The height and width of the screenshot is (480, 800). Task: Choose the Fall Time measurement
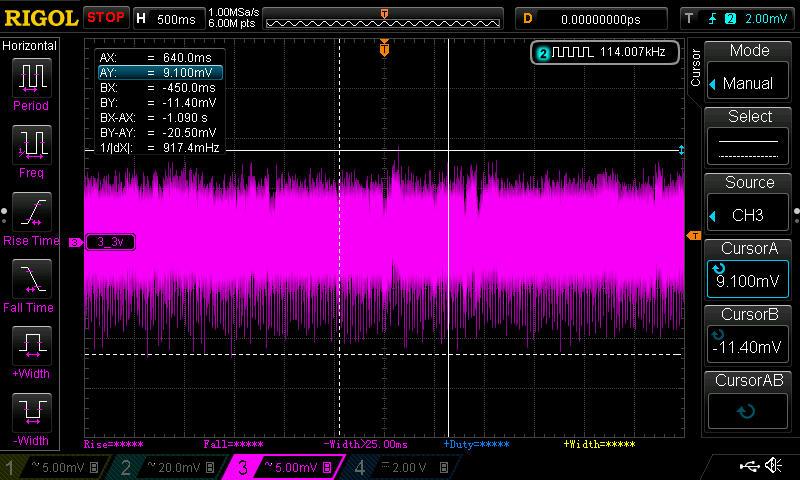pos(30,283)
